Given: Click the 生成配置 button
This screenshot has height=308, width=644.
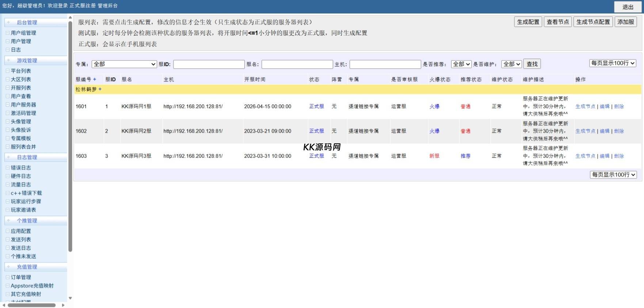Looking at the screenshot, I should [x=528, y=22].
